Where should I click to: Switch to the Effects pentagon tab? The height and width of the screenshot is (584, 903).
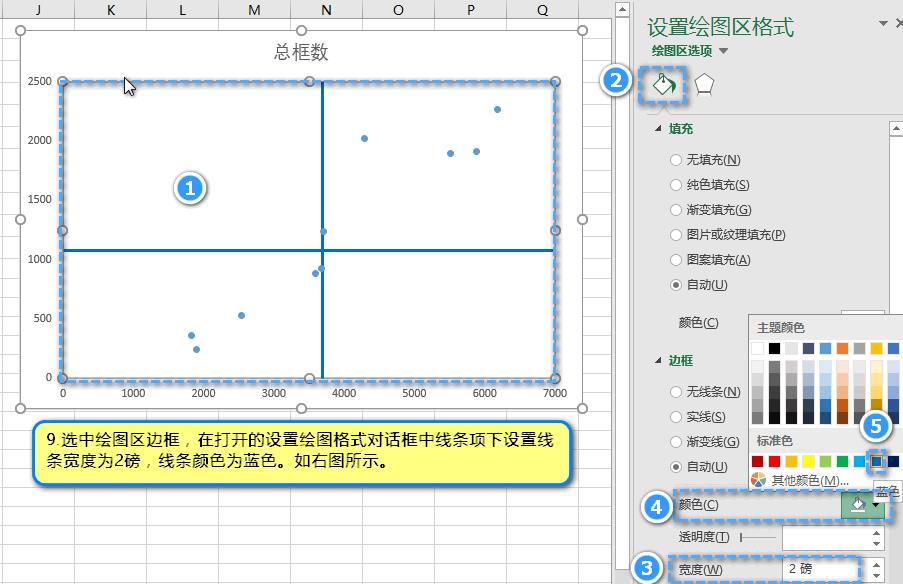click(x=705, y=85)
